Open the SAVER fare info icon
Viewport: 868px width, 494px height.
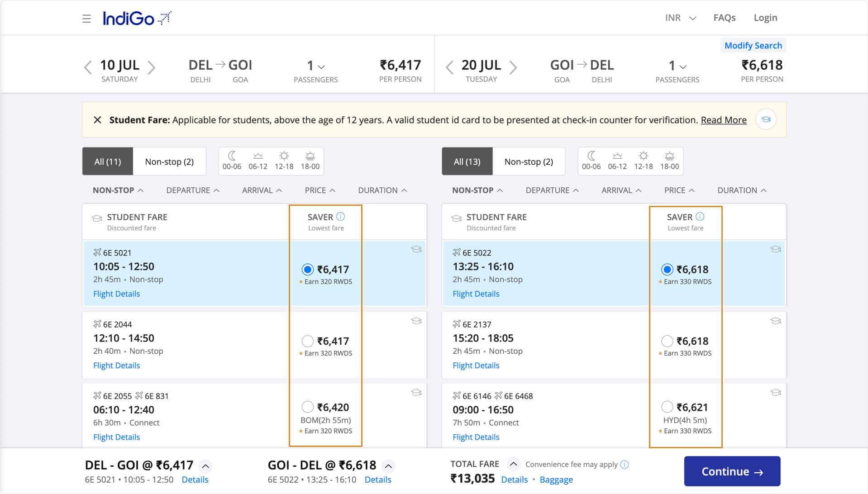[x=340, y=217]
